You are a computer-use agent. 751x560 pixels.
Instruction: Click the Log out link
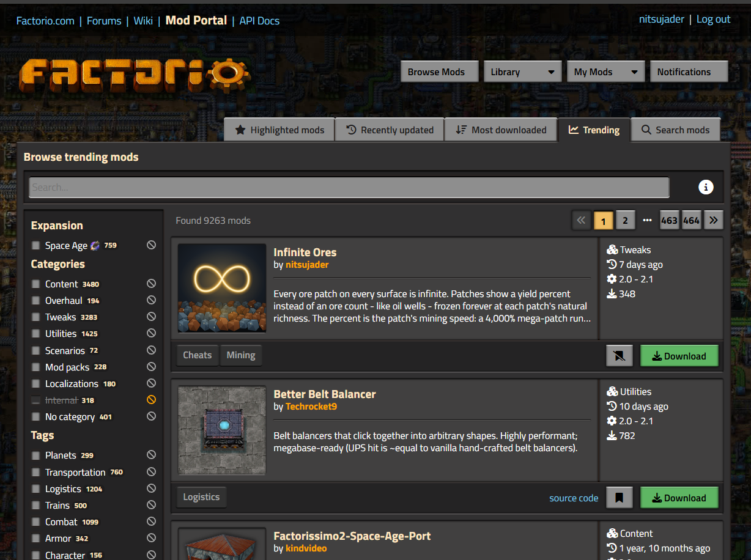tap(714, 19)
